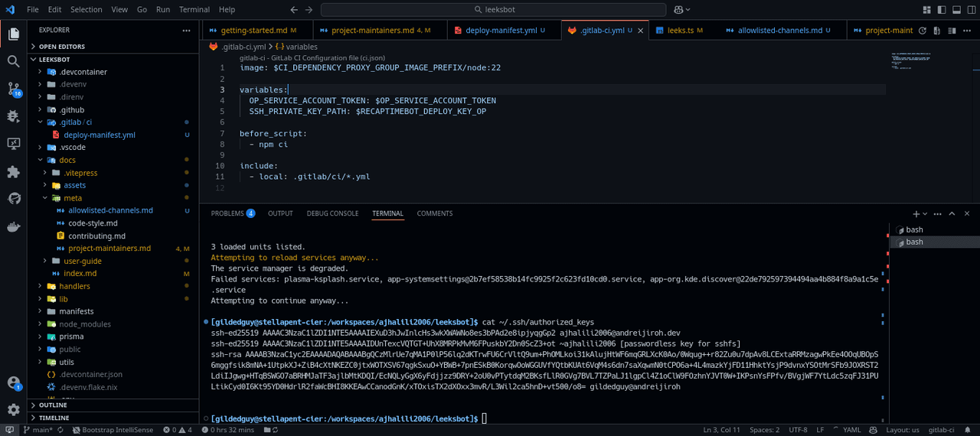This screenshot has height=436, width=980.
Task: Switch to the leeks.ts editor tab
Action: (x=680, y=31)
